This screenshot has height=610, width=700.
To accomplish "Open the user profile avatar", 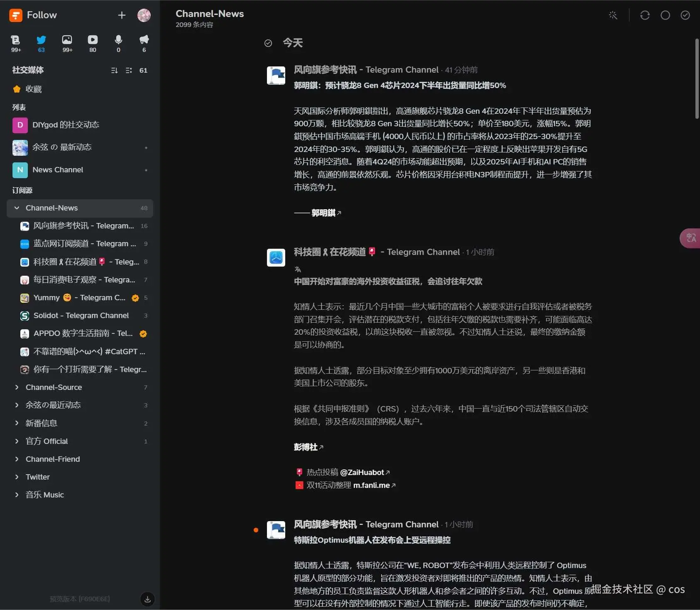I will (x=144, y=15).
